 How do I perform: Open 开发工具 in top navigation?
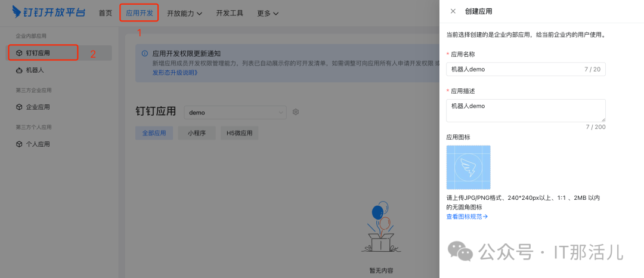(x=230, y=13)
